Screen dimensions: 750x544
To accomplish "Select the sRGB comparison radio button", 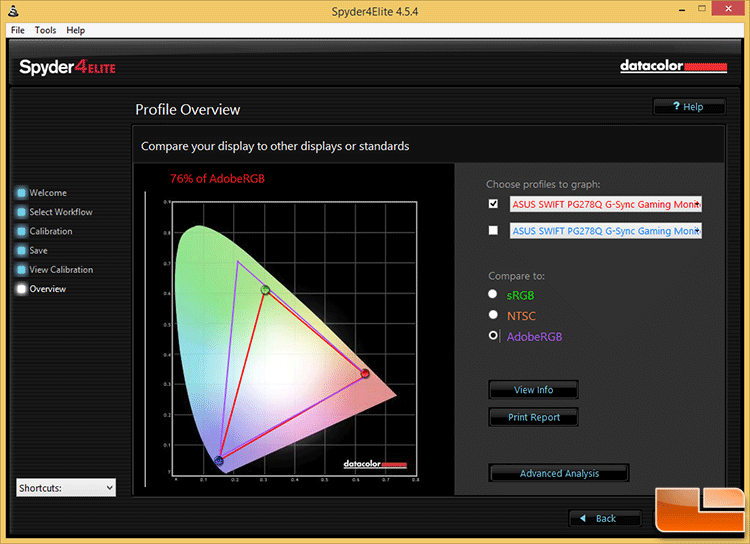I will point(493,294).
